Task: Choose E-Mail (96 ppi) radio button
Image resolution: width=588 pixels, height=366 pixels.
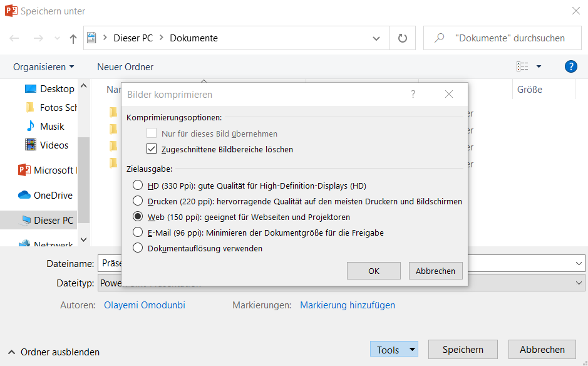Action: (138, 233)
